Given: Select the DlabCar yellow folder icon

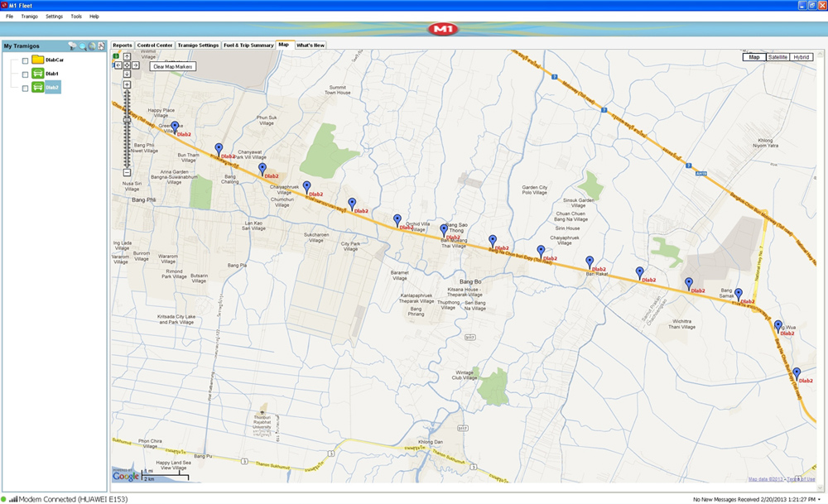Looking at the screenshot, I should click(x=37, y=60).
